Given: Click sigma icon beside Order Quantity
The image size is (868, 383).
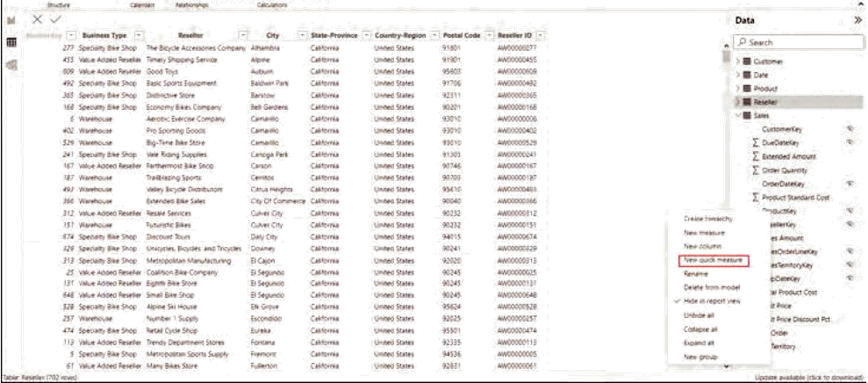Looking at the screenshot, I should point(756,170).
